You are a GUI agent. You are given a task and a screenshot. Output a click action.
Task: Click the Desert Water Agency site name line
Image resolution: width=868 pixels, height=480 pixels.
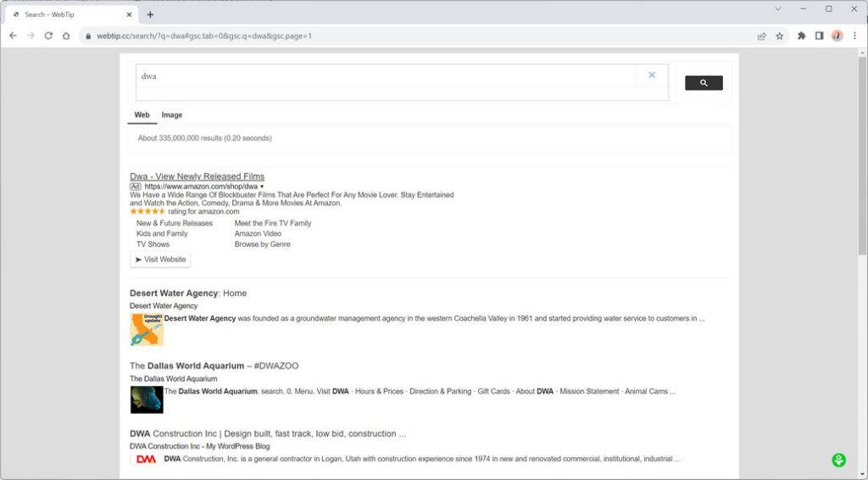164,306
